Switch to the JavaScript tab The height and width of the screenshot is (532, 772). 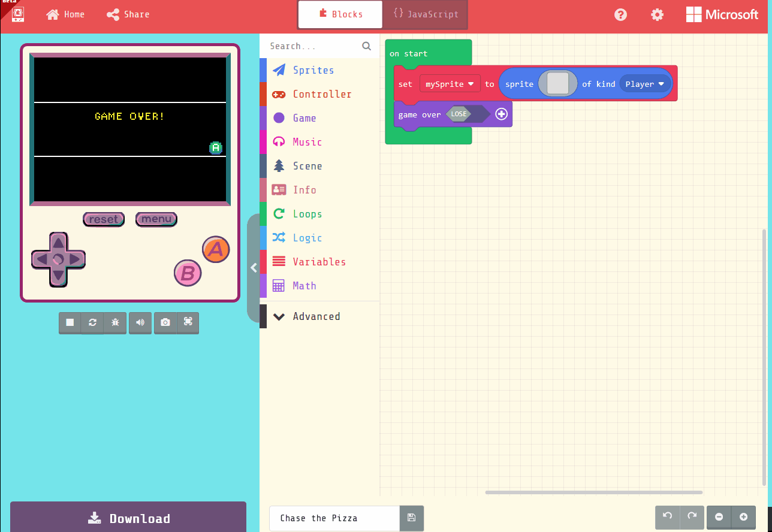pos(424,14)
